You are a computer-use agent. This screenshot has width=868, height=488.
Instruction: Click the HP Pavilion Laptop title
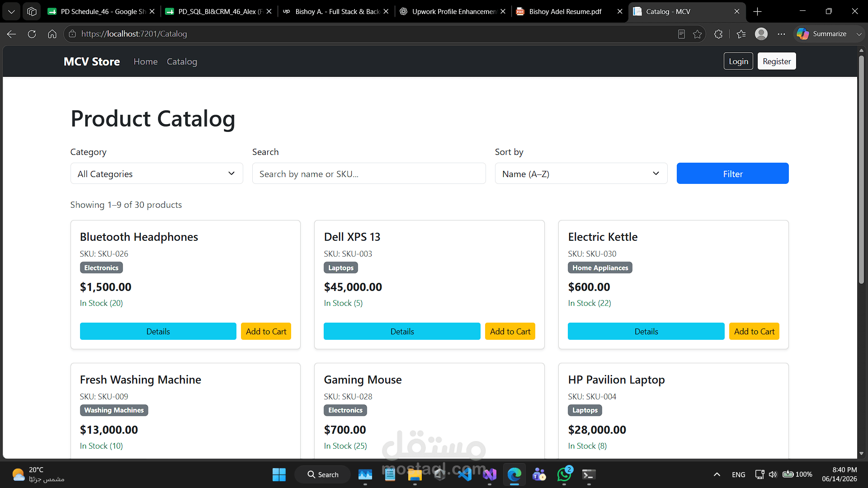click(x=616, y=380)
